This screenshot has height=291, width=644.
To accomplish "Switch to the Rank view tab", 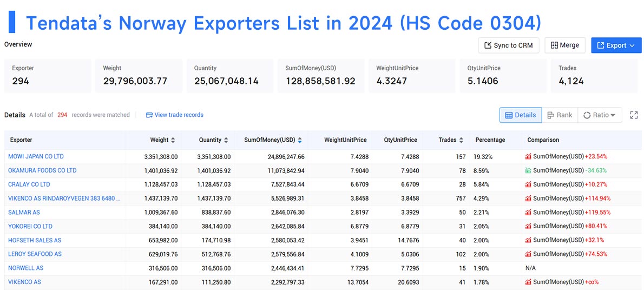I will 560,115.
